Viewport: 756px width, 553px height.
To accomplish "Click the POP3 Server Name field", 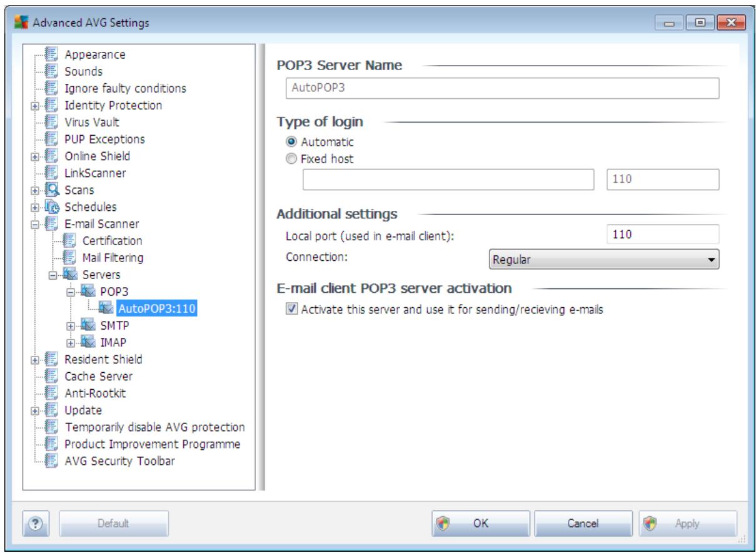I will coord(502,88).
